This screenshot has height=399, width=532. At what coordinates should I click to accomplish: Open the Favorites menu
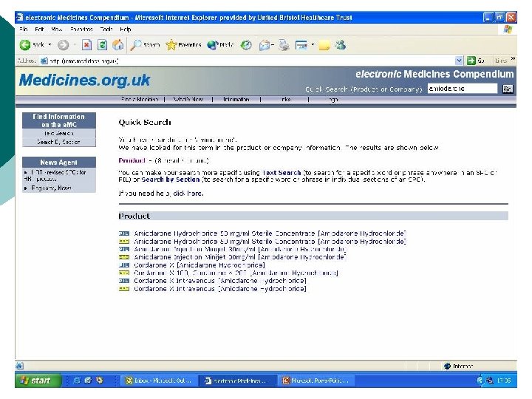pos(81,29)
